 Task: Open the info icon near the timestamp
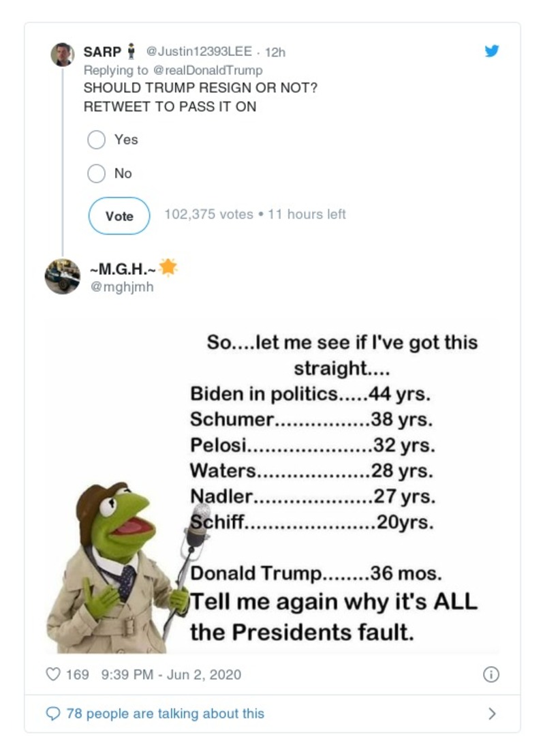[492, 675]
